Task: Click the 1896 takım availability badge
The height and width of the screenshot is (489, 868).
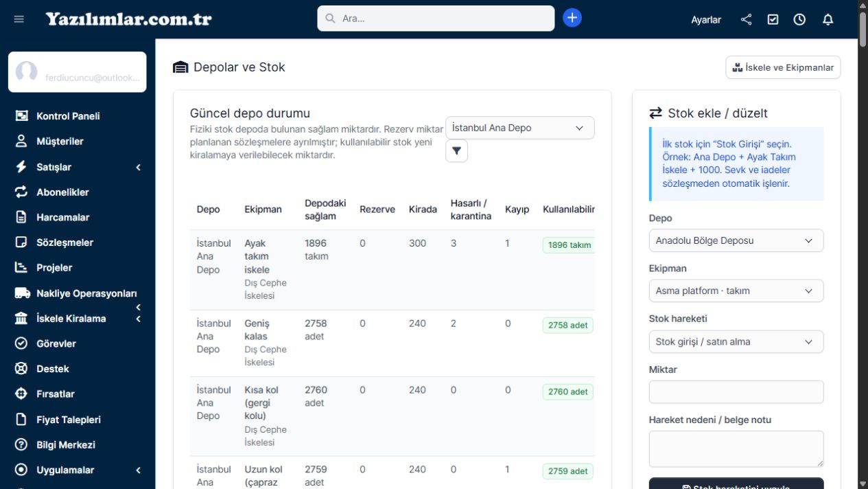Action: pyautogui.click(x=569, y=245)
